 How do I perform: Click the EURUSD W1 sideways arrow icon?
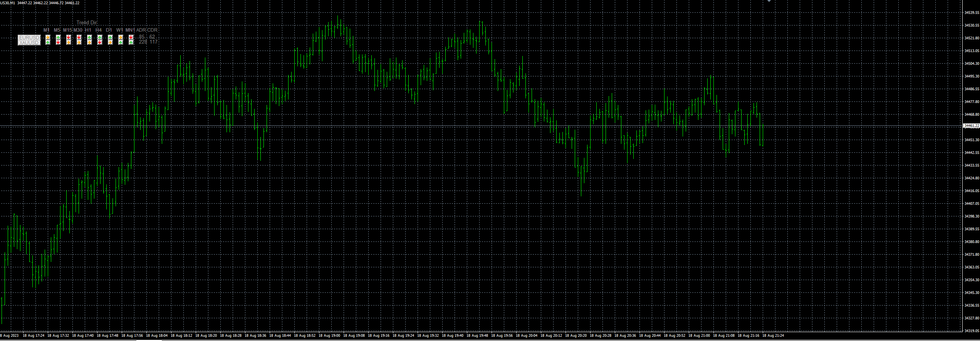tap(121, 37)
